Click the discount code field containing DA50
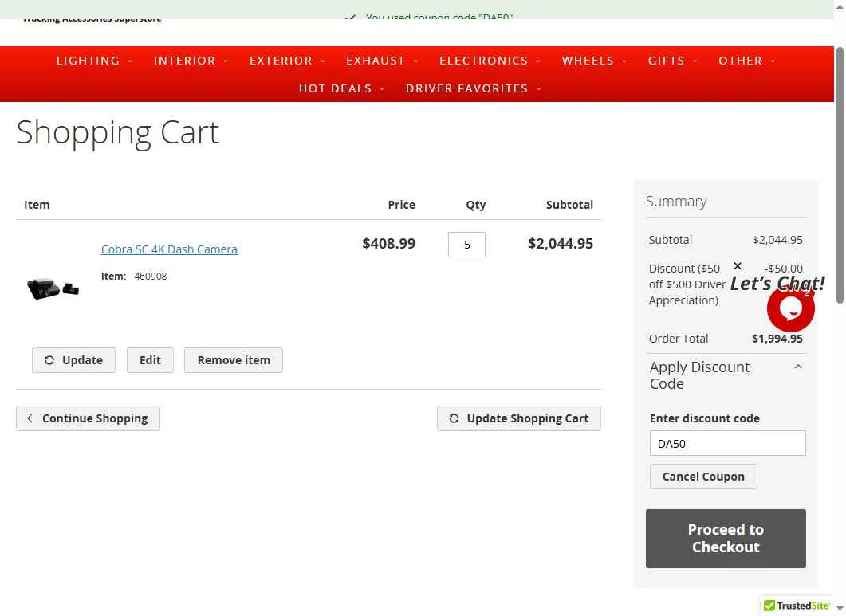 point(727,443)
